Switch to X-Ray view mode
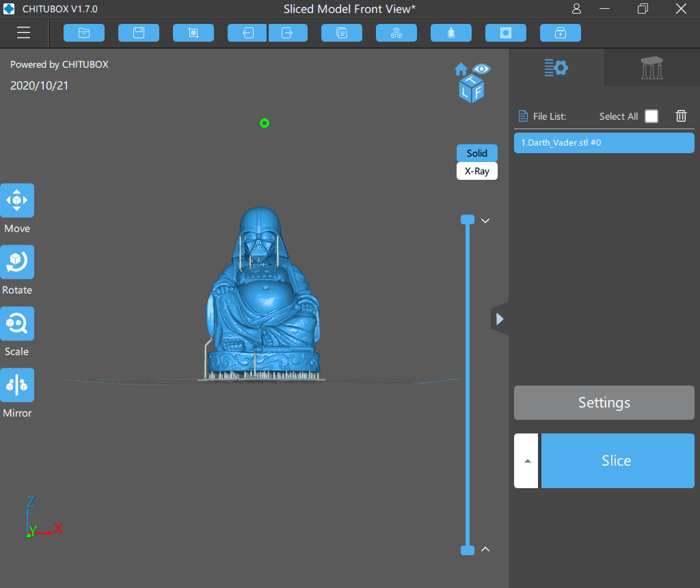 click(x=476, y=171)
